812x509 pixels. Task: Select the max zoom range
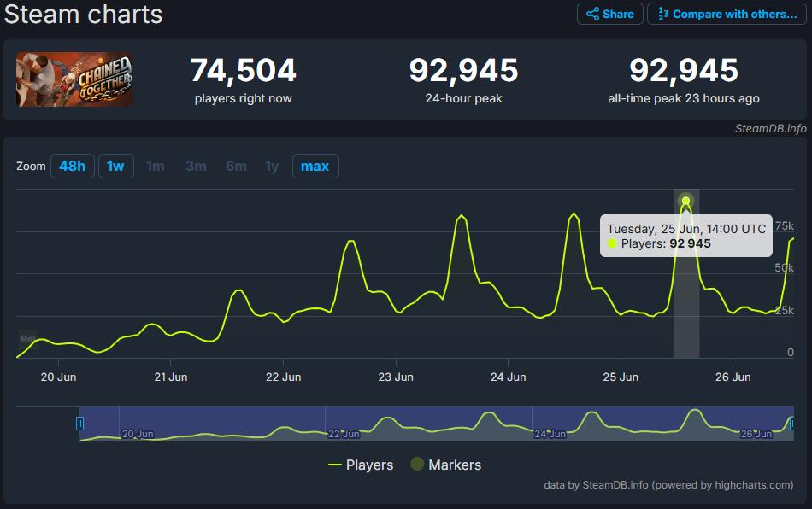[315, 166]
